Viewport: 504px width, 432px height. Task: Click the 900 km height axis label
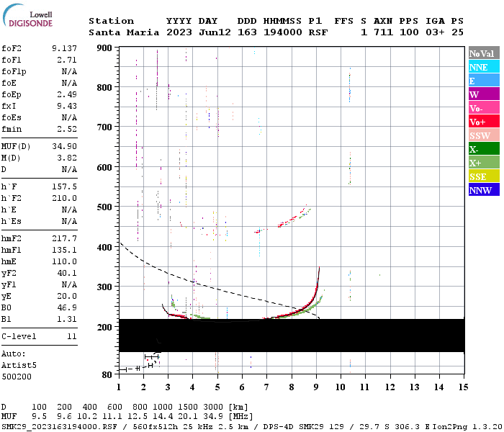pyautogui.click(x=104, y=48)
